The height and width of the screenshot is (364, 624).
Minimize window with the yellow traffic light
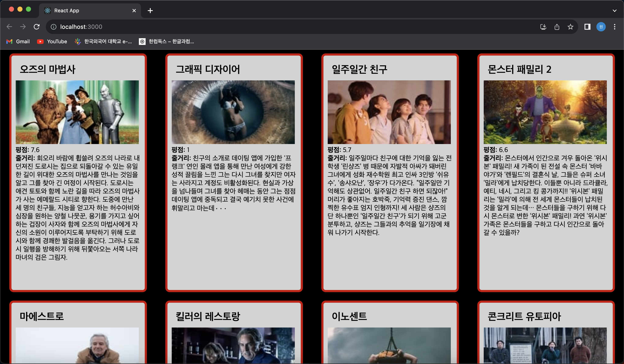(x=20, y=9)
